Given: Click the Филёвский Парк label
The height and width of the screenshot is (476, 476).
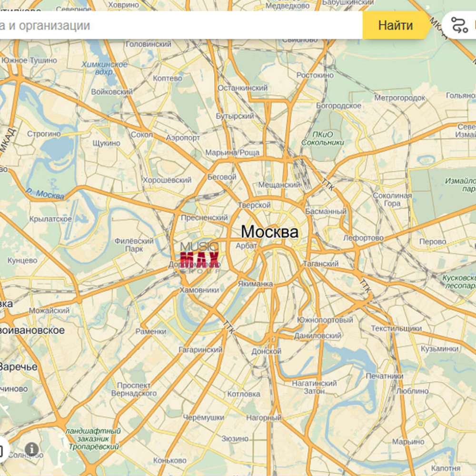Looking at the screenshot, I should pos(134,245).
